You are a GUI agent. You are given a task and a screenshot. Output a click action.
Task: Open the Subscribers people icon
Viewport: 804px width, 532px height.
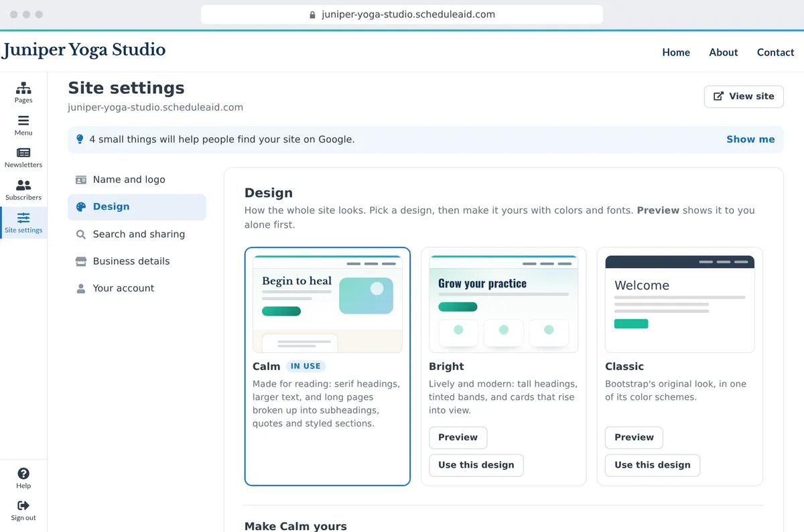click(x=23, y=185)
